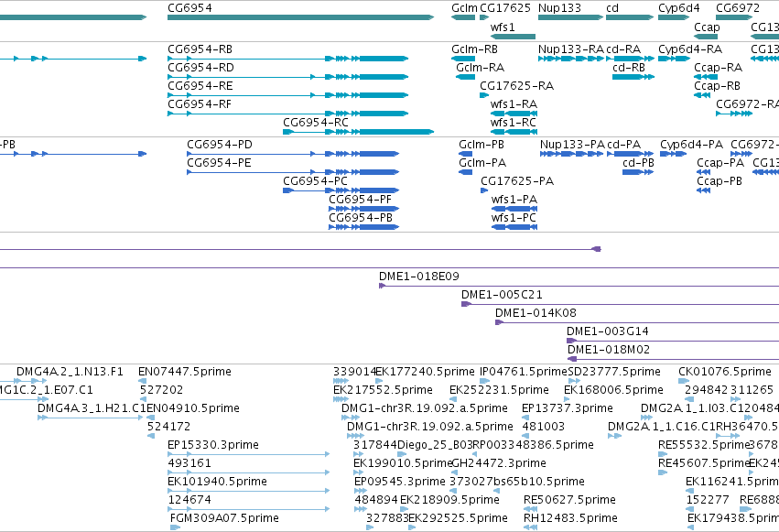This screenshot has height=532, width=779.
Task: Click EST label FGM309A07.5prime
Action: [224, 518]
